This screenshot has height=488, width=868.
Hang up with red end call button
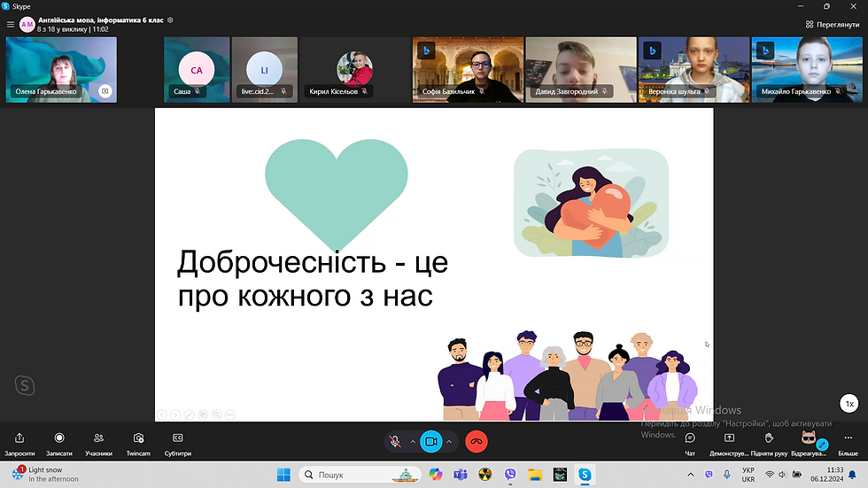[477, 442]
